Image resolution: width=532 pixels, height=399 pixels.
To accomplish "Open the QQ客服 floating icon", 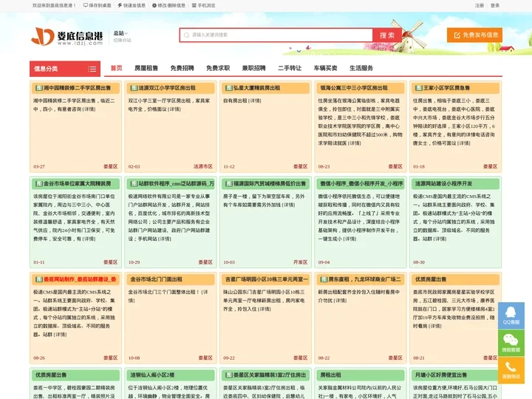I will [511, 316].
